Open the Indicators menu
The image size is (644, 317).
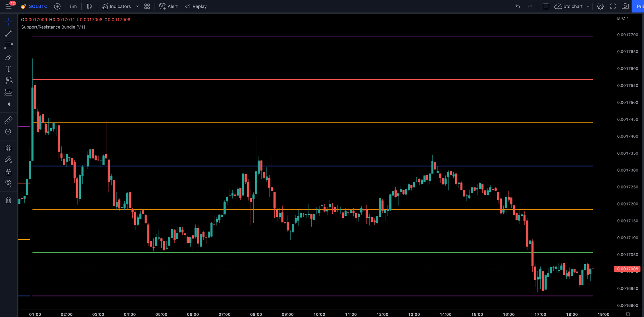tap(120, 6)
